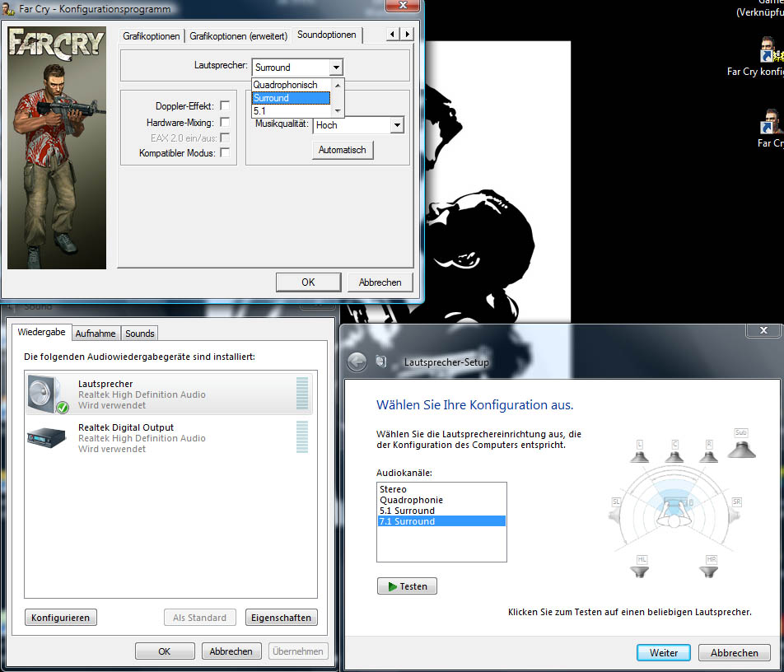Click Abbrechen in the Sound window
The height and width of the screenshot is (672, 784).
coord(231,651)
